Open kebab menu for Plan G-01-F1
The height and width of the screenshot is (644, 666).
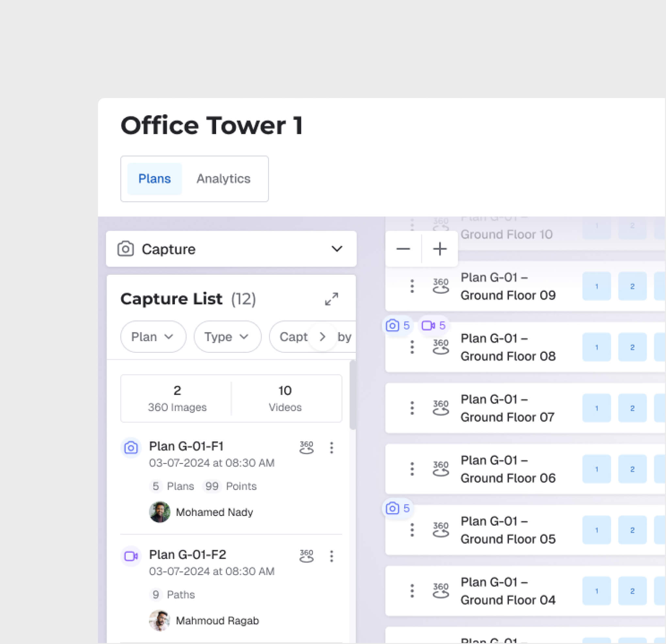coord(331,448)
